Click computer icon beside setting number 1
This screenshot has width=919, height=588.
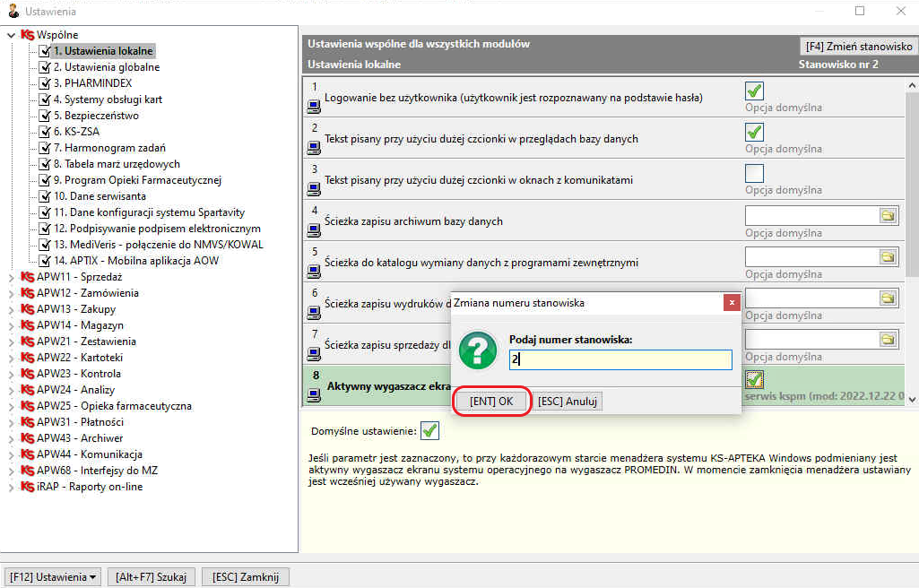pos(314,107)
